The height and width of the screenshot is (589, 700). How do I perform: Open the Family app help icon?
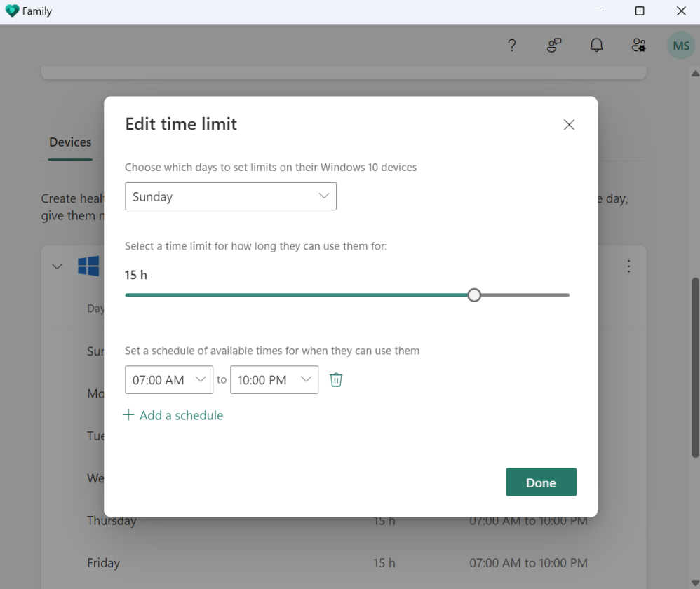point(512,45)
